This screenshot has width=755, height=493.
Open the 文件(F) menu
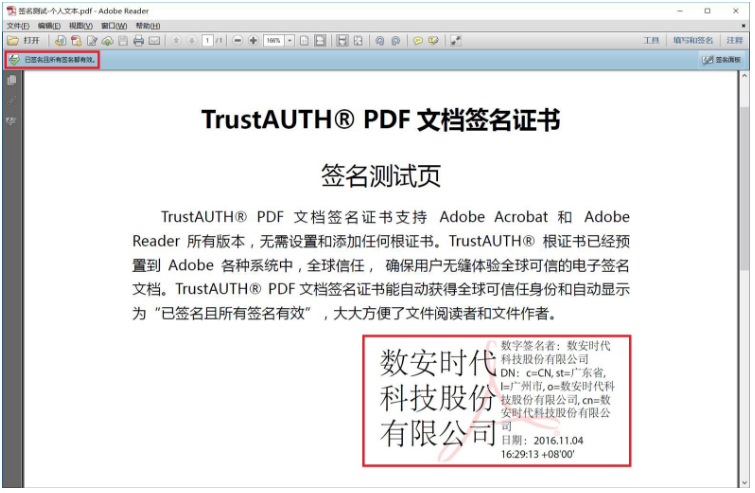(x=18, y=26)
